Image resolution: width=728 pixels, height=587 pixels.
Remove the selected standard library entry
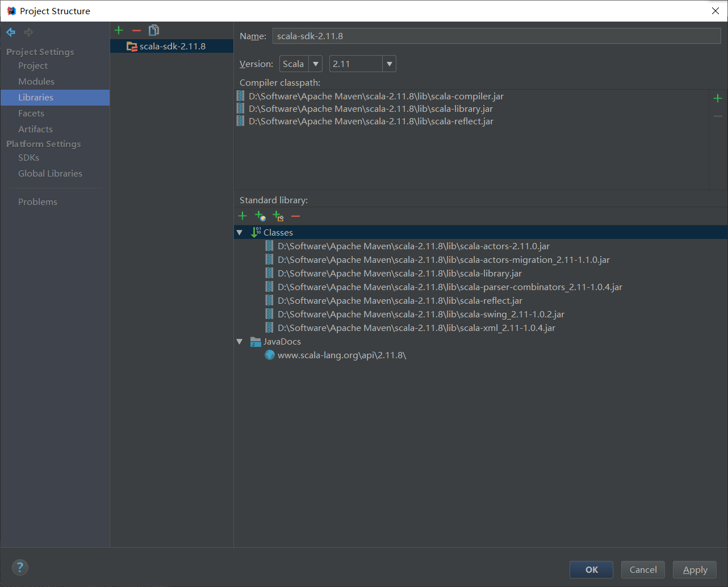295,216
